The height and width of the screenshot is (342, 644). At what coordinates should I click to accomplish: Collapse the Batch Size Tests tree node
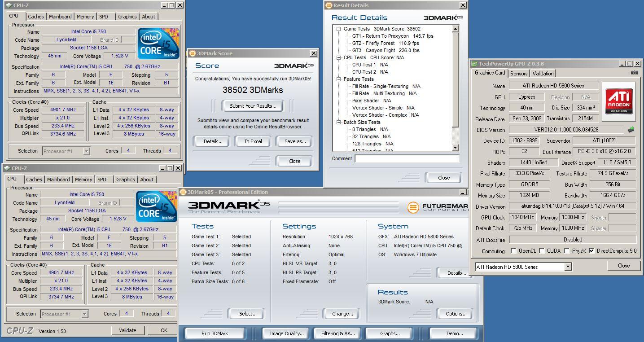[339, 122]
